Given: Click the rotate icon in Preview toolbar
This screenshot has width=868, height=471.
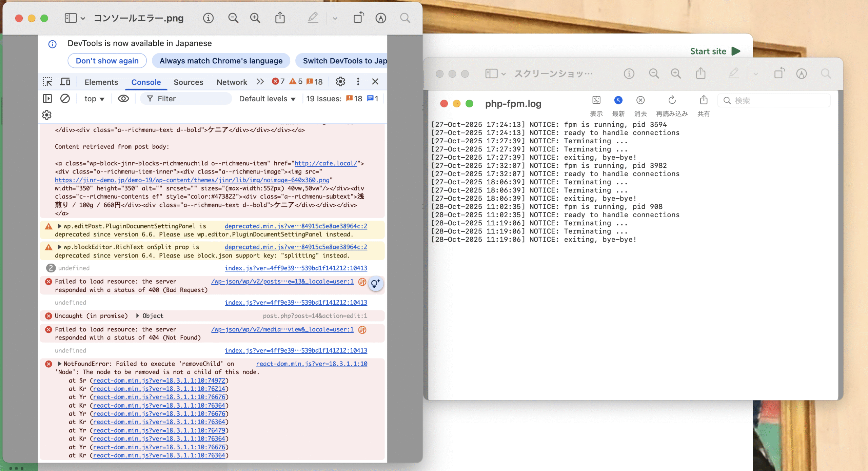Looking at the screenshot, I should (x=358, y=18).
